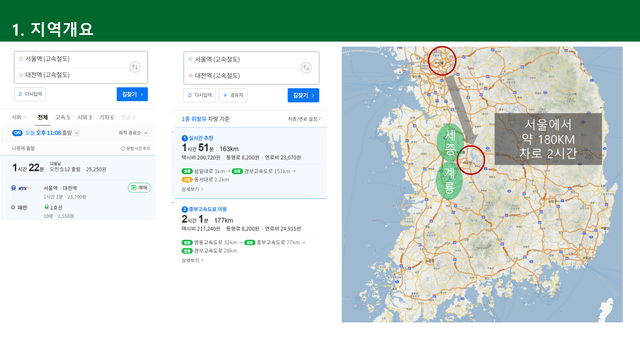Screen dimensions: 640x360
Task: Select the 고속 5 tab
Action: (x=62, y=118)
